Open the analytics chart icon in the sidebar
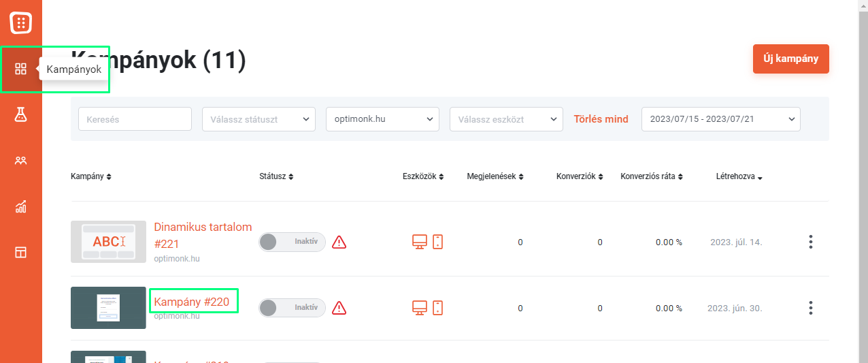The height and width of the screenshot is (363, 868). [21, 206]
